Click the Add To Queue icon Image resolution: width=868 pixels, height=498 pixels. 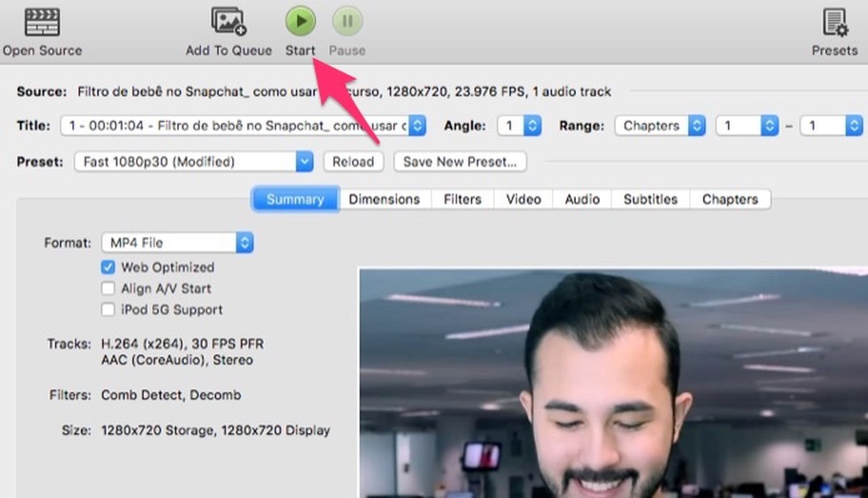pyautogui.click(x=228, y=21)
